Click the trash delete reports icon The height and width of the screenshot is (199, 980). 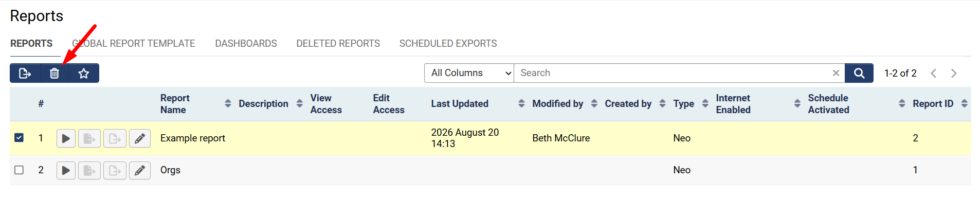(x=55, y=73)
